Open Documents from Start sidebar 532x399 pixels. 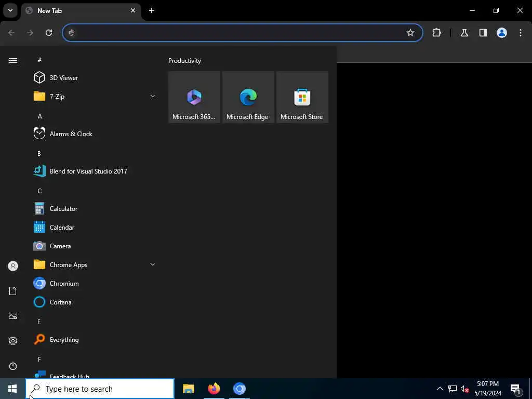click(13, 291)
